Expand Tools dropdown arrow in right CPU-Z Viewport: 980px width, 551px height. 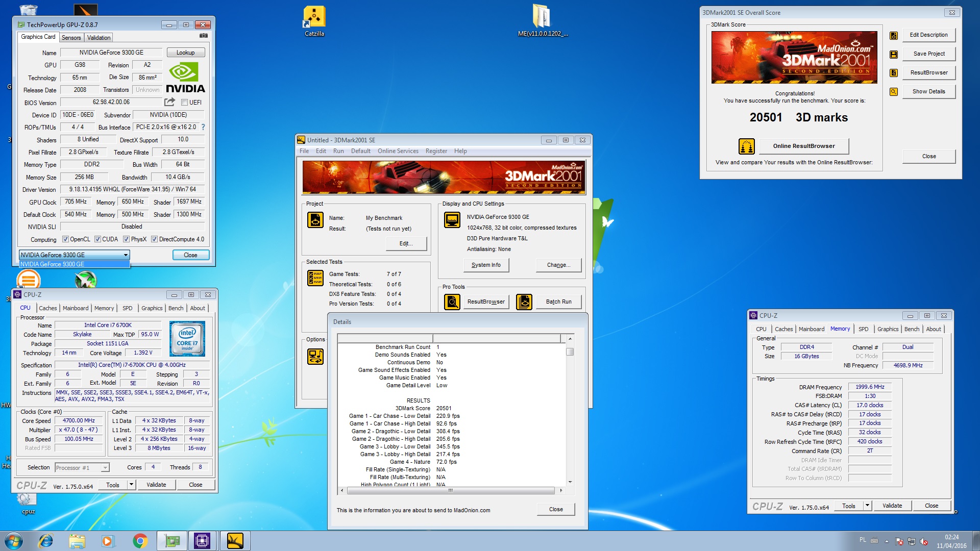pos(867,506)
